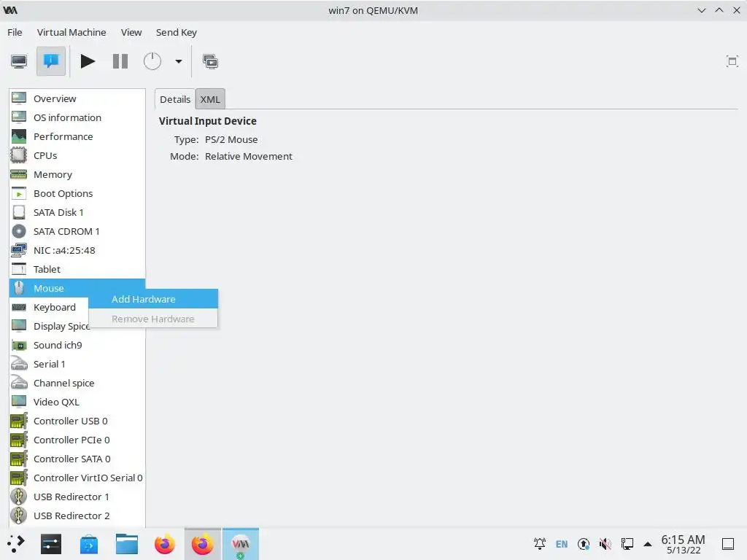
Task: Open the Send Key menu
Action: (177, 32)
